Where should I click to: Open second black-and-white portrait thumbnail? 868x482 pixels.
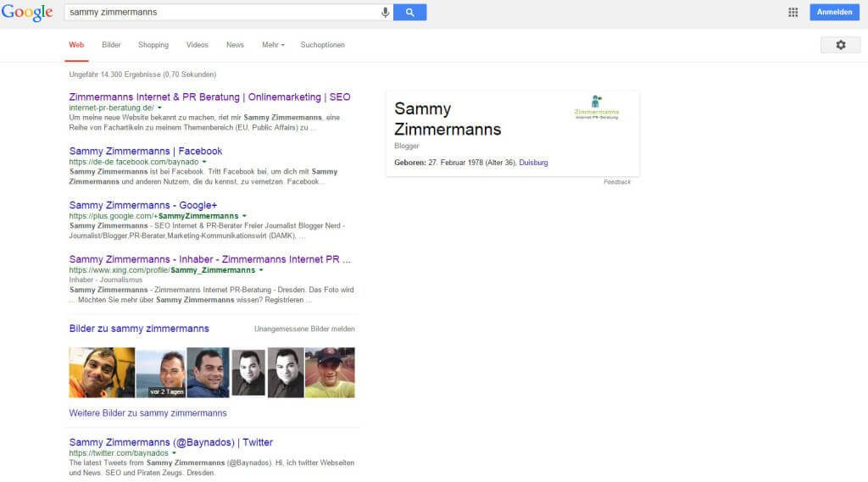pyautogui.click(x=286, y=373)
